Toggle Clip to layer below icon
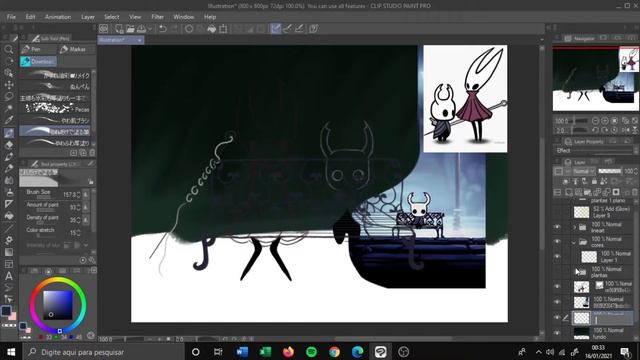This screenshot has width=640, height=360. (x=566, y=181)
